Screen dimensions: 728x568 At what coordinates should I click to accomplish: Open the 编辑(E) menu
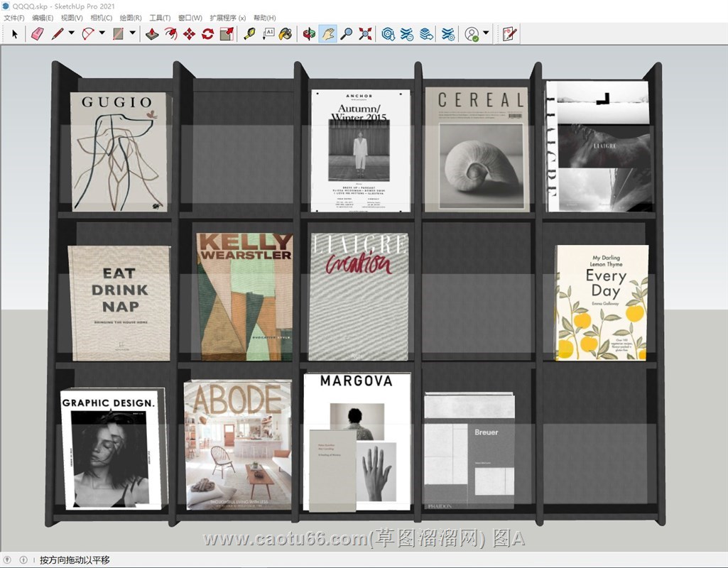click(43, 18)
